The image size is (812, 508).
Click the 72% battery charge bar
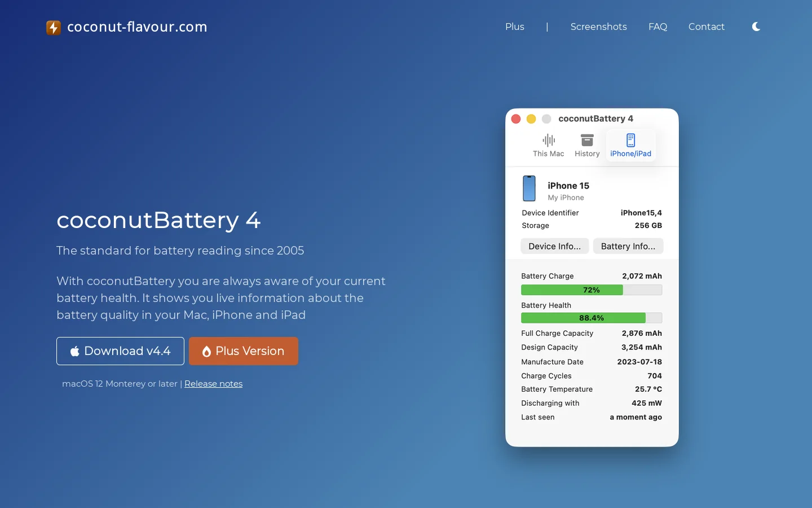[x=592, y=290]
